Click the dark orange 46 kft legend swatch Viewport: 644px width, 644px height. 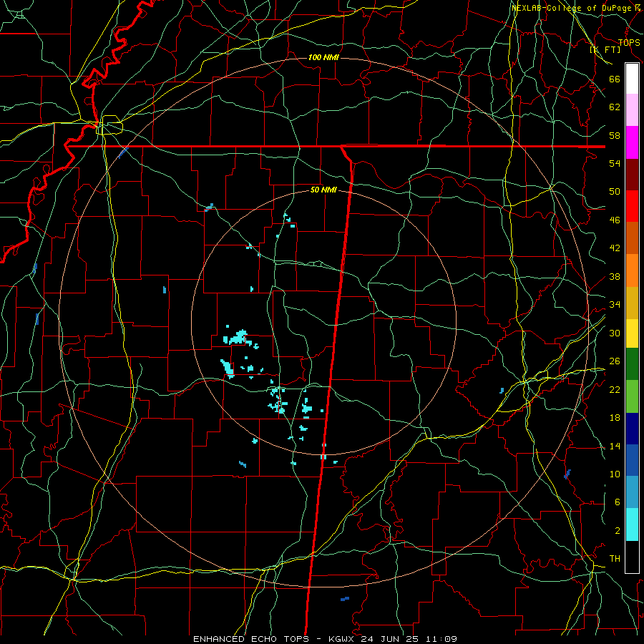click(632, 238)
